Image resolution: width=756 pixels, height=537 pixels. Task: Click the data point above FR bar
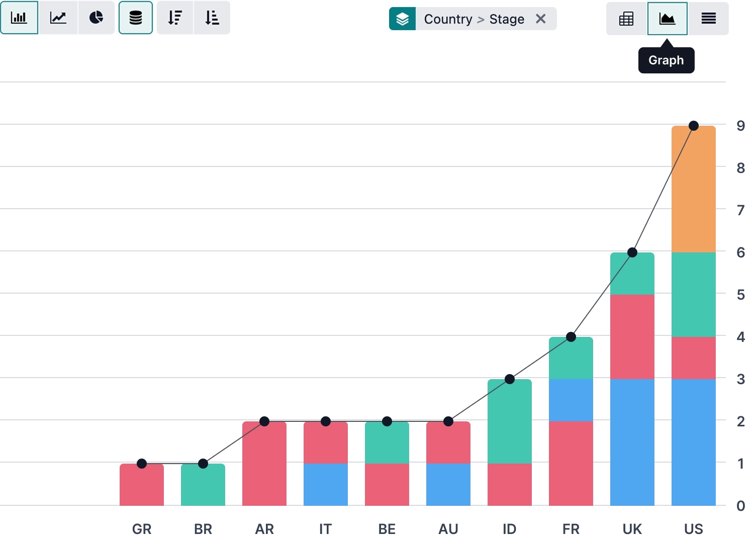(x=571, y=337)
